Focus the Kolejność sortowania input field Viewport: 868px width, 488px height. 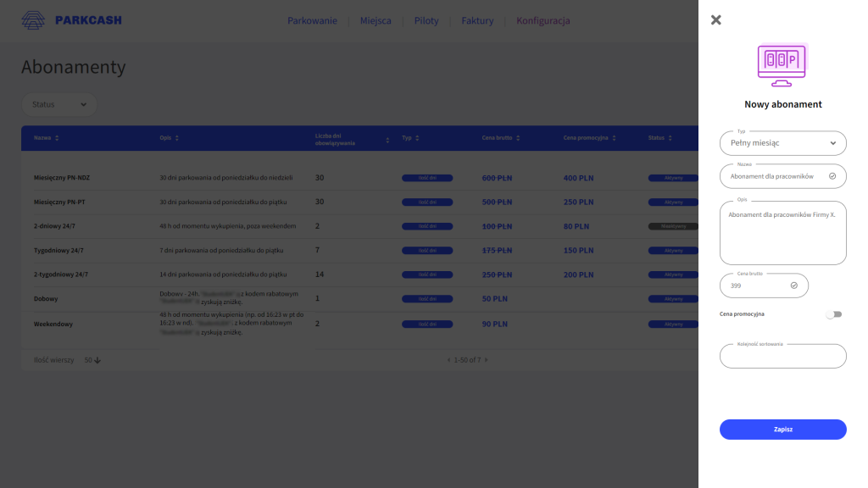pos(782,357)
